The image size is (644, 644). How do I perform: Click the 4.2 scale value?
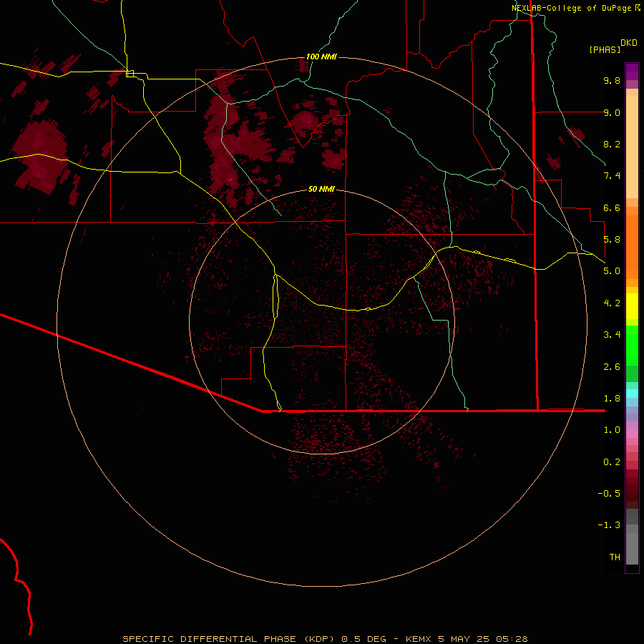click(x=612, y=303)
